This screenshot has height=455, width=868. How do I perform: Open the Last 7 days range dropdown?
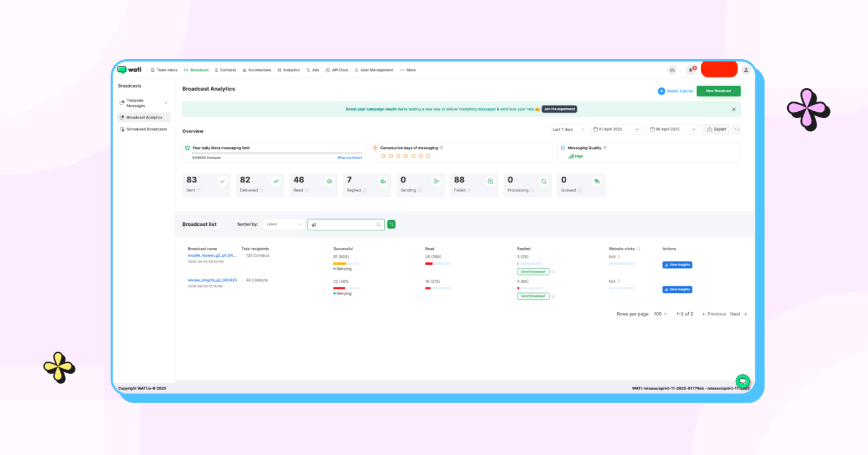pos(568,129)
